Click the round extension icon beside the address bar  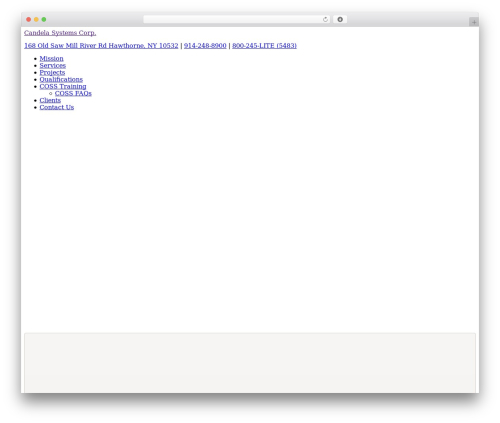[340, 19]
